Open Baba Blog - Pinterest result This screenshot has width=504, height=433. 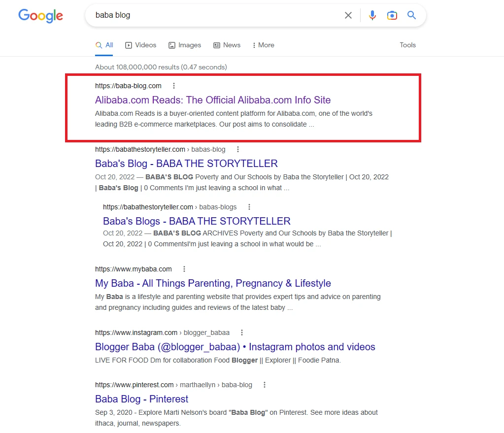[x=142, y=399]
